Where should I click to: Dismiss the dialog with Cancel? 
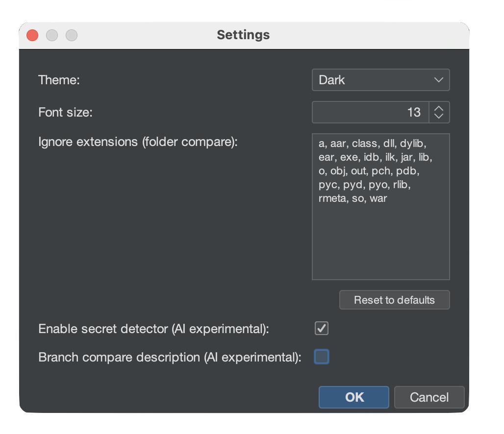[x=429, y=397]
